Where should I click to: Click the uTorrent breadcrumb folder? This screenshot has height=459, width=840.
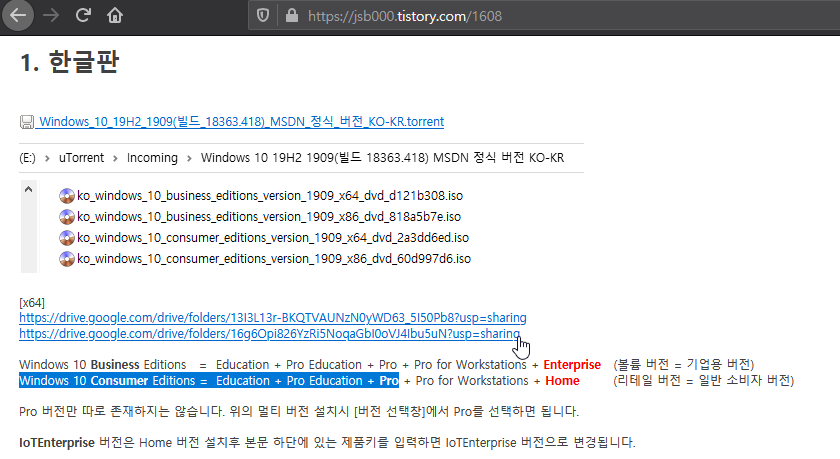click(x=81, y=158)
